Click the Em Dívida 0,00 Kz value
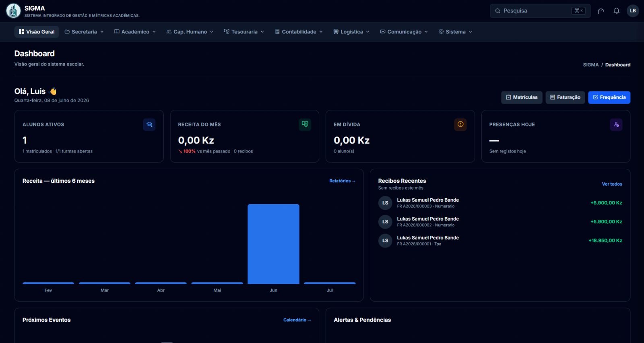644x343 pixels. tap(351, 141)
